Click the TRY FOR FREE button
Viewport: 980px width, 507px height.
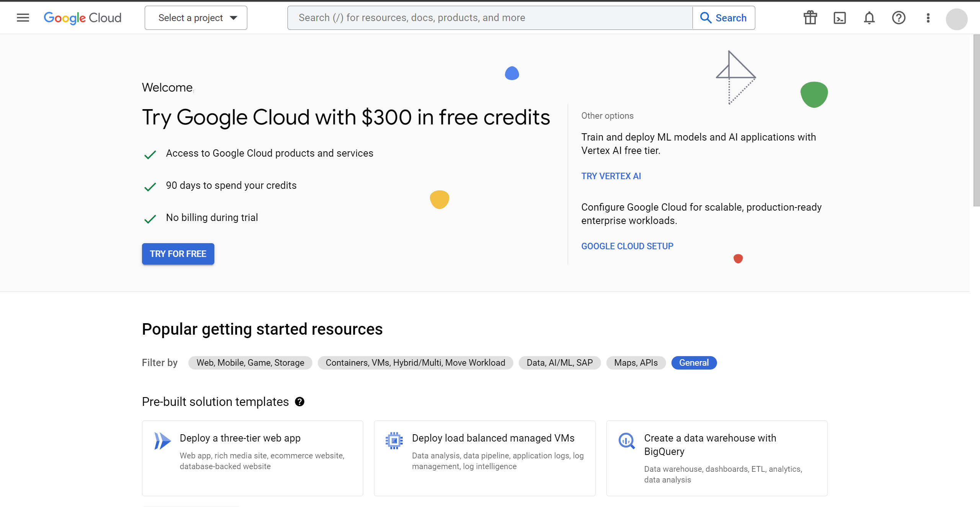[x=178, y=253]
